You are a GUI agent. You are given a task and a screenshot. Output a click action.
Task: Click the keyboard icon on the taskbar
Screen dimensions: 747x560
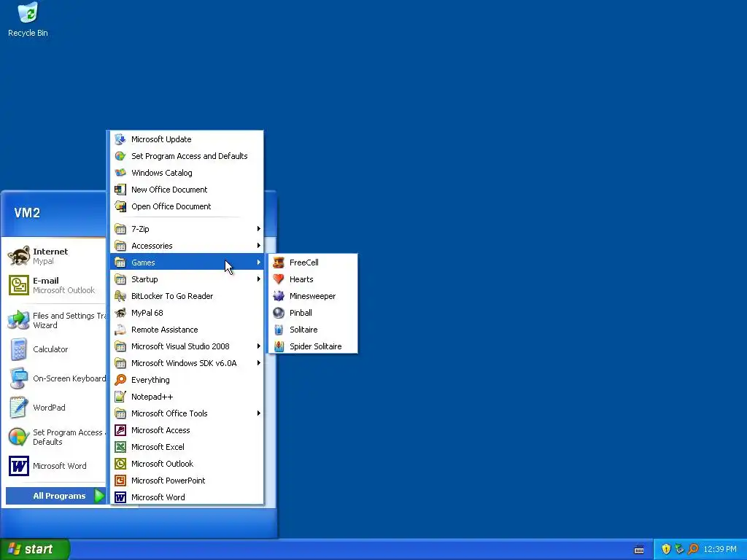(639, 550)
